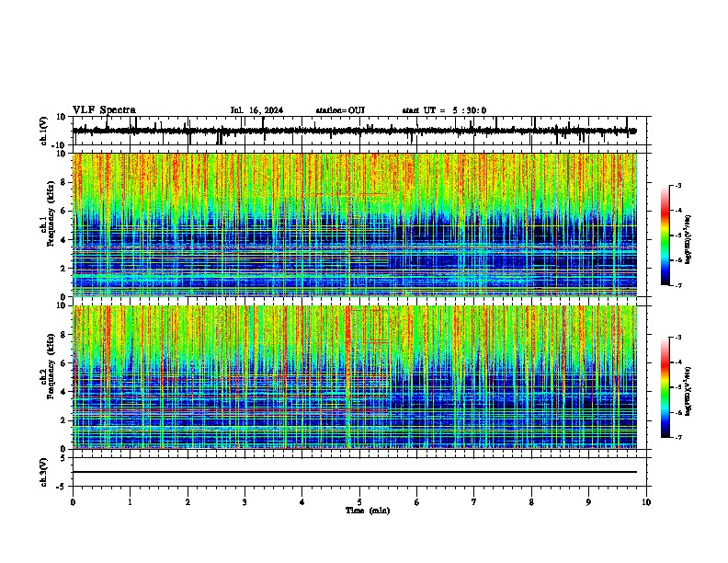Click the time axis tick label '10'
Image resolution: width=728 pixels, height=563 pixels.
(646, 502)
